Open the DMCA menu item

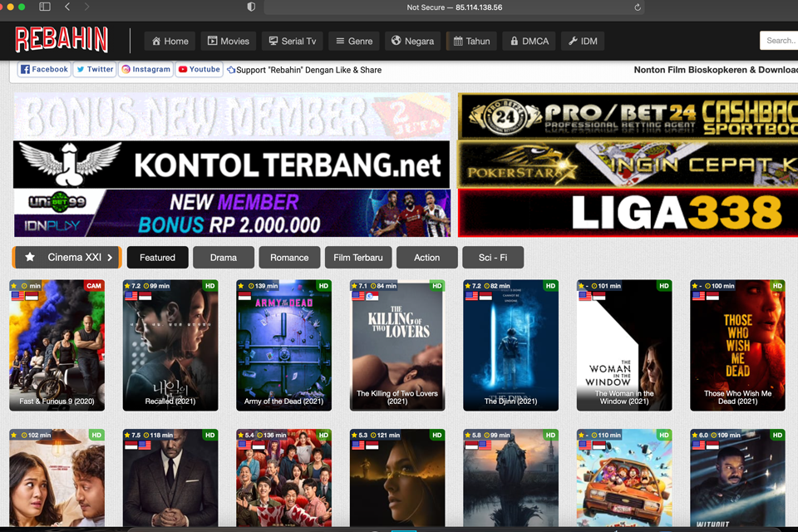[530, 42]
